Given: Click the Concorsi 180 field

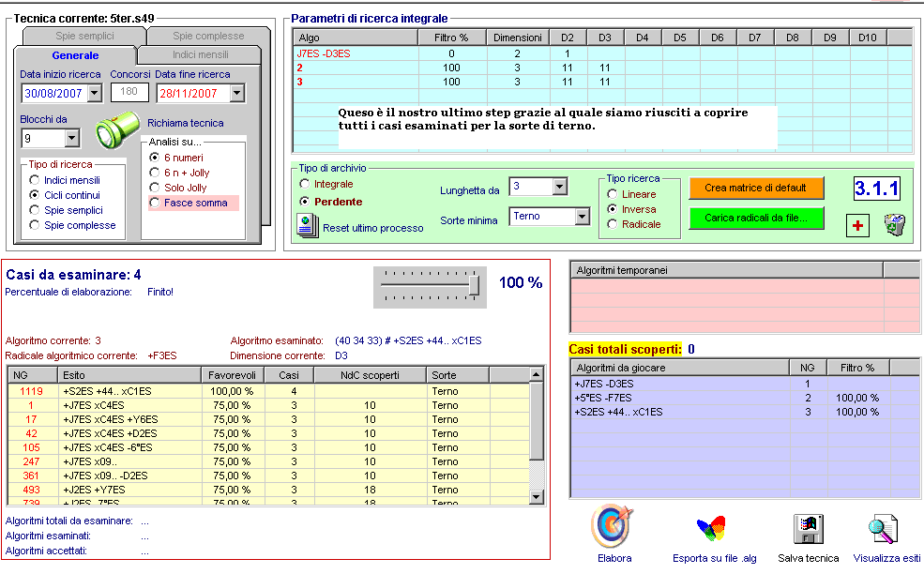Looking at the screenshot, I should point(129,92).
